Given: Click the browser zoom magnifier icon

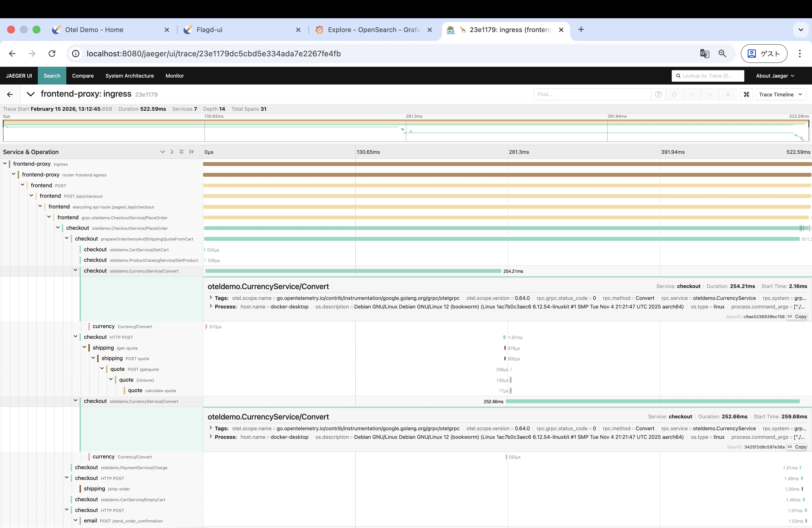Looking at the screenshot, I should coord(722,54).
